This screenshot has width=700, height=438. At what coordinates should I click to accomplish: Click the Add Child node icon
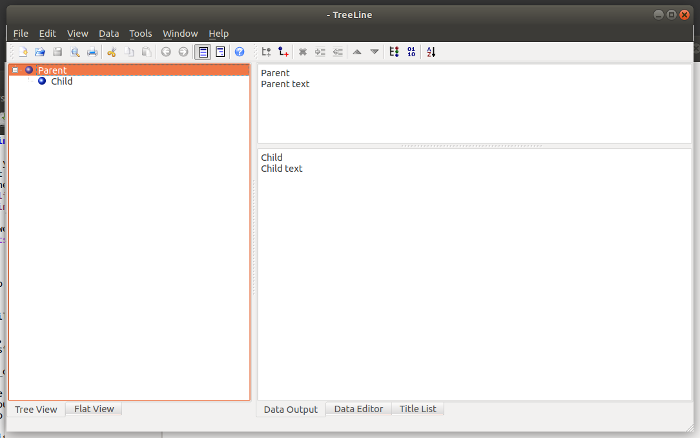(266, 52)
